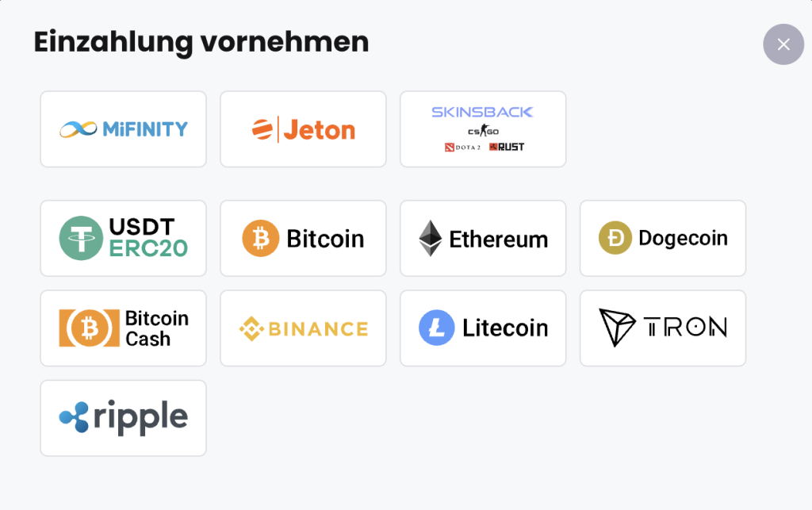Image resolution: width=812 pixels, height=510 pixels.
Task: Select the ripple deposit tile
Action: click(123, 418)
